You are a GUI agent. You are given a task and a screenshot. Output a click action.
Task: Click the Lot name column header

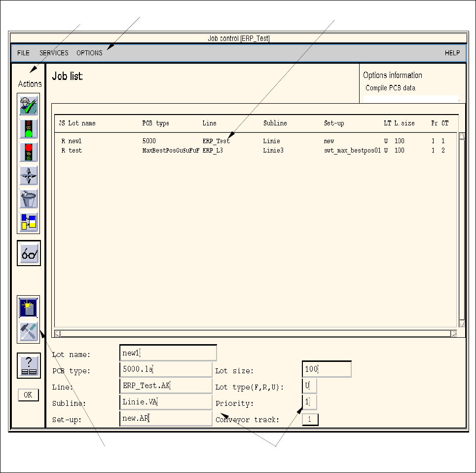(82, 123)
